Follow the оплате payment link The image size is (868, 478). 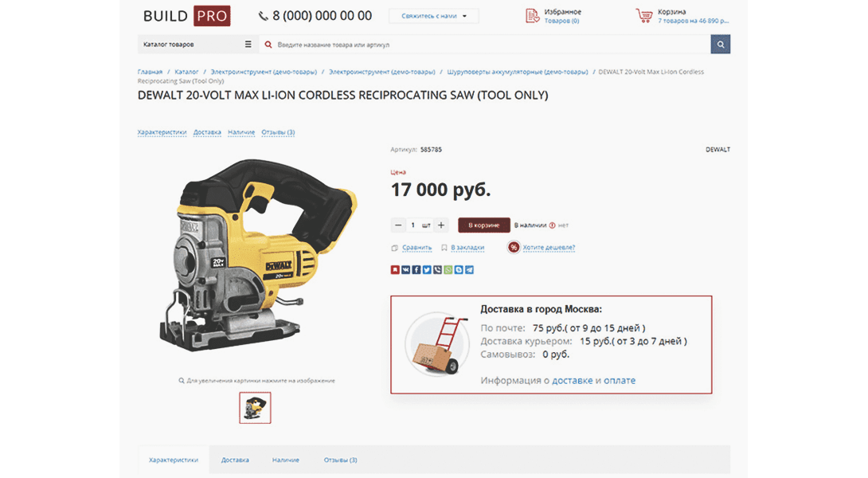point(620,381)
